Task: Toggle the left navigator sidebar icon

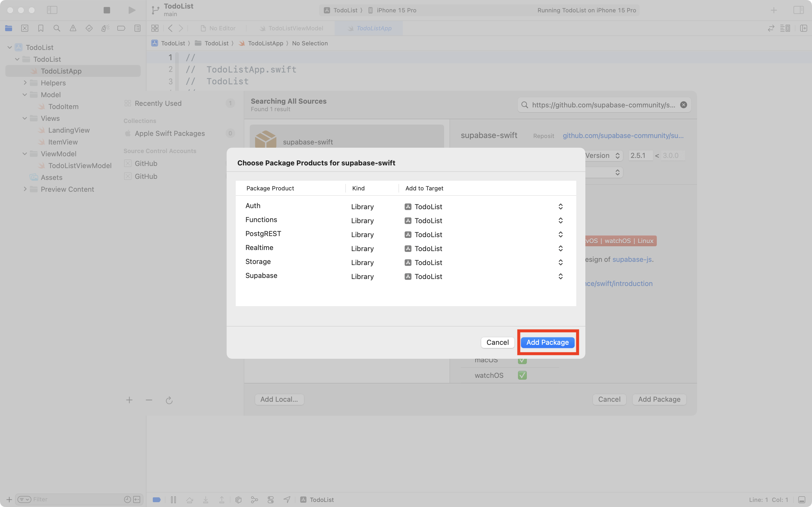Action: coord(52,10)
